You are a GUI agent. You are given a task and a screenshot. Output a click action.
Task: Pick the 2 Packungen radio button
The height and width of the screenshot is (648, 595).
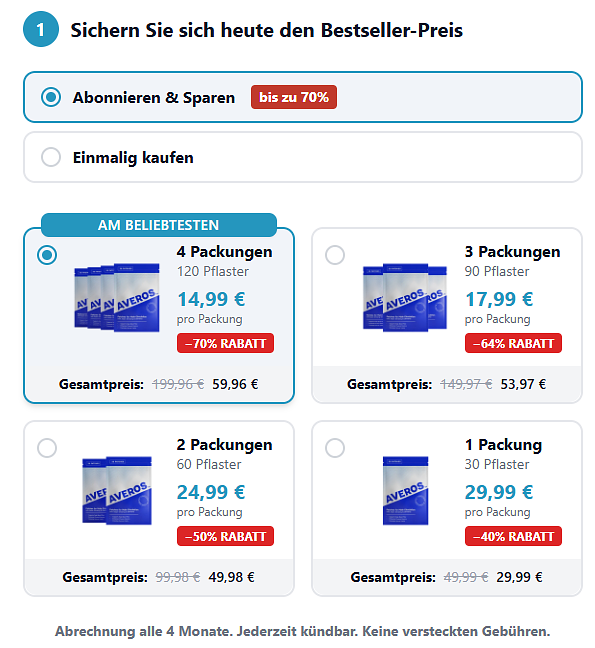click(x=47, y=448)
